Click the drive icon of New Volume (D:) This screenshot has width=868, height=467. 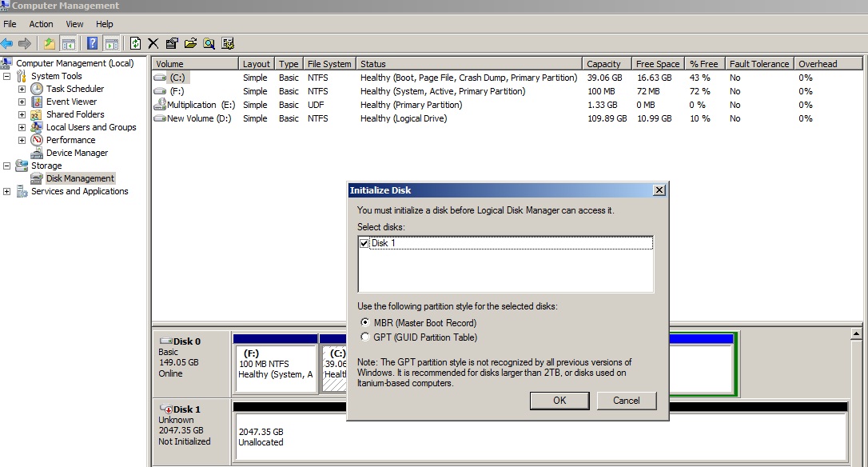tap(160, 118)
